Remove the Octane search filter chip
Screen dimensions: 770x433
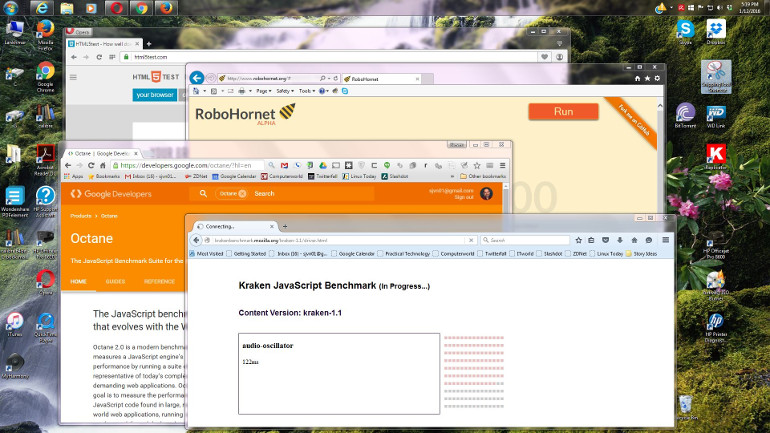tap(242, 194)
